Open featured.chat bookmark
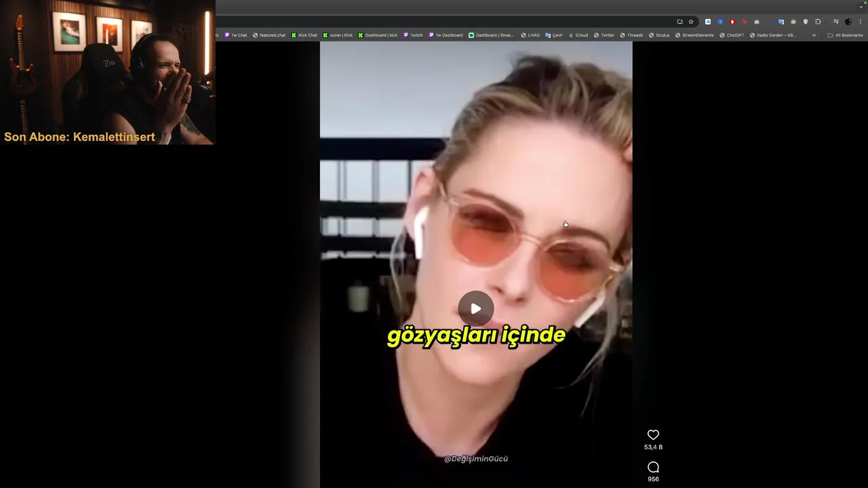 click(269, 35)
